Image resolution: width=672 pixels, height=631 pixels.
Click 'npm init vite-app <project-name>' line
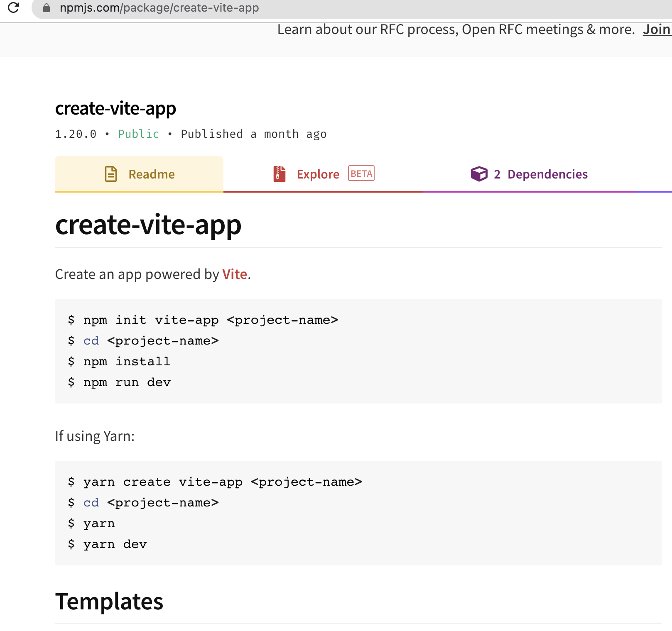pyautogui.click(x=203, y=320)
